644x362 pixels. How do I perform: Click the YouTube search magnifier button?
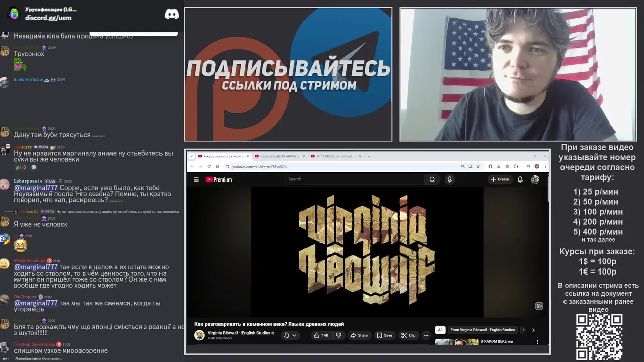point(432,179)
